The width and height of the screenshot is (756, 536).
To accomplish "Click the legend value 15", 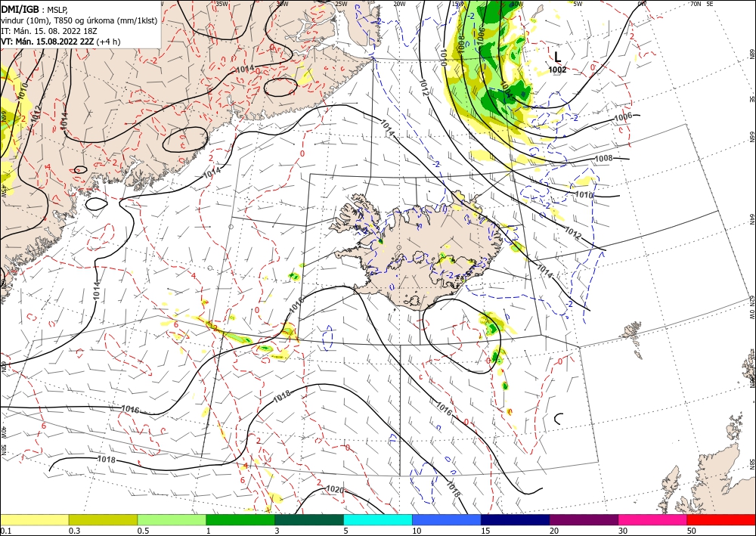I will click(486, 531).
